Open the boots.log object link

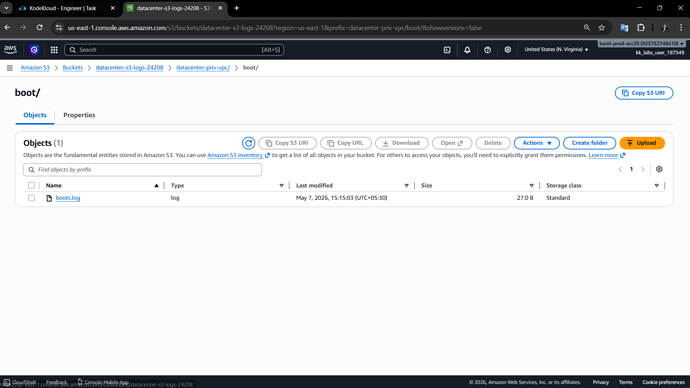point(68,198)
